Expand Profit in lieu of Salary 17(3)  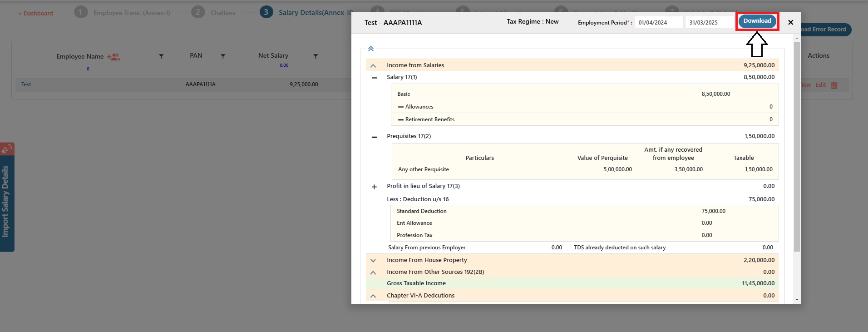(375, 187)
